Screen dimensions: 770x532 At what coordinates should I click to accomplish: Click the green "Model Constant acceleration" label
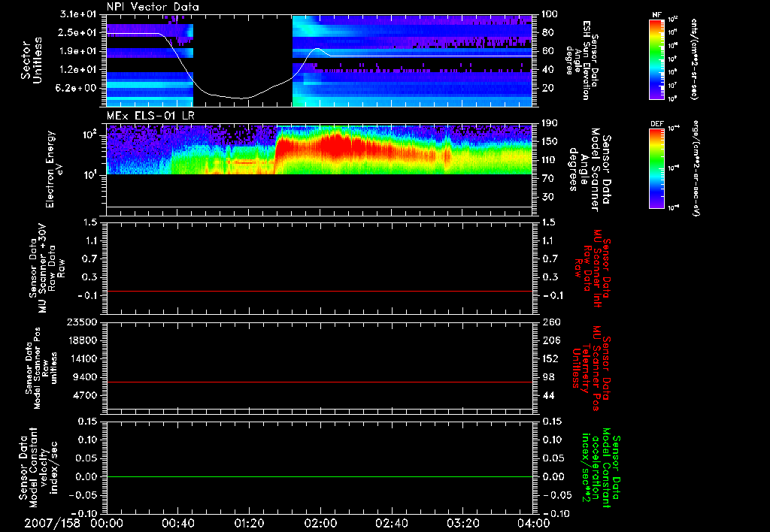600,468
